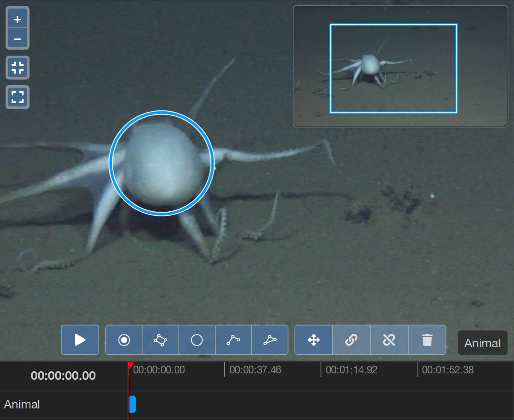Viewport: 514px width, 420px height.
Task: Click the unlink annotations button
Action: point(389,340)
